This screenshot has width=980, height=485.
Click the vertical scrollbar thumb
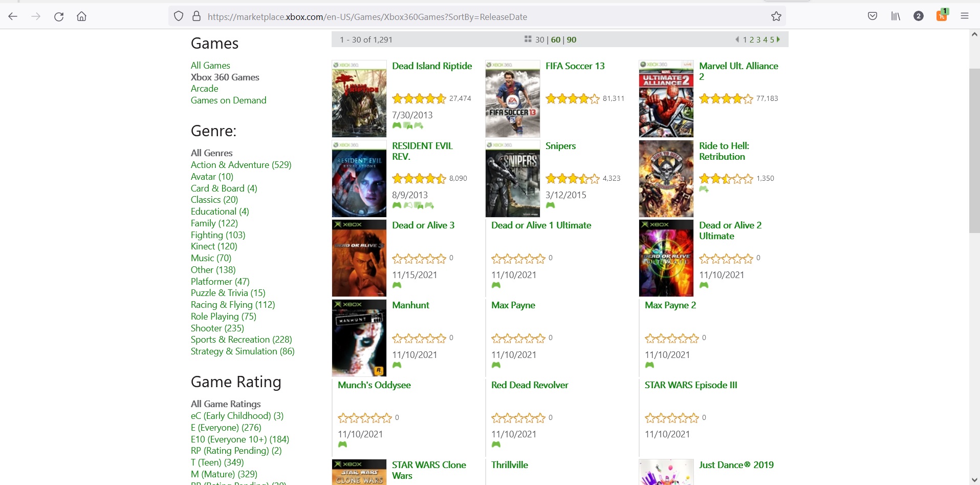point(974,150)
